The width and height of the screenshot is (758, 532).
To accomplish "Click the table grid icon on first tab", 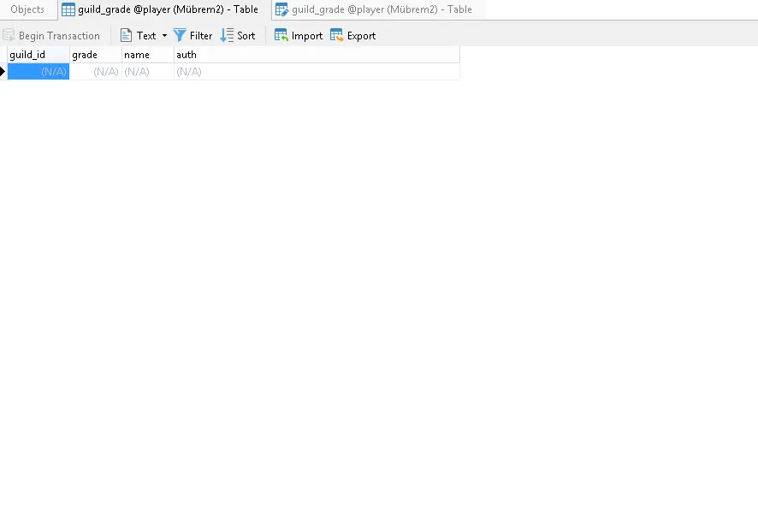I will point(68,9).
